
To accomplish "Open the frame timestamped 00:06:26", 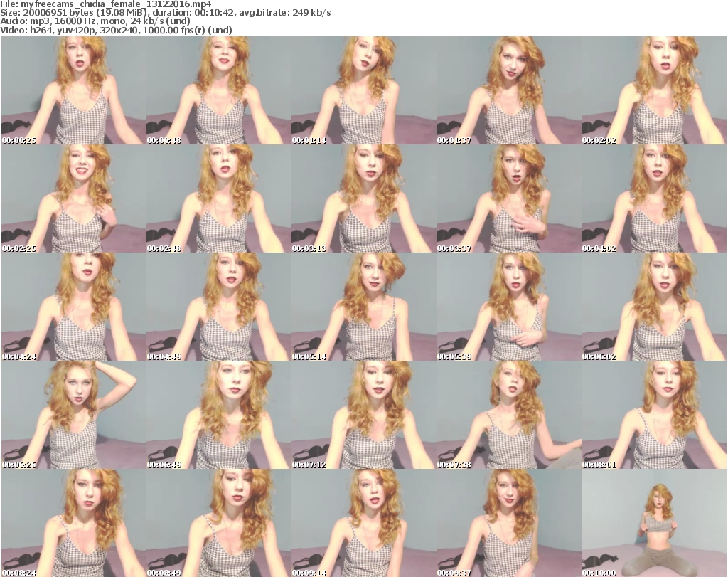I will pos(73,415).
